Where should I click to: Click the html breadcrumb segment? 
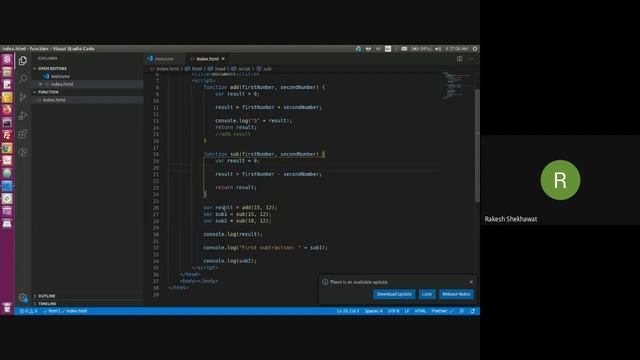[193, 69]
